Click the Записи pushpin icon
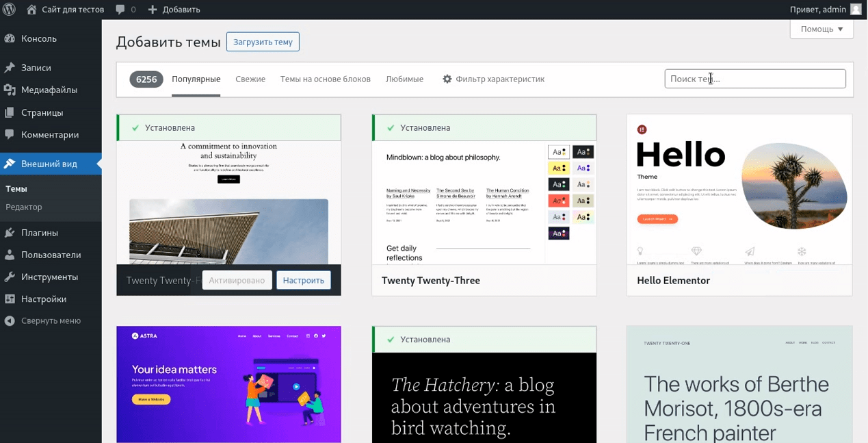The image size is (868, 443). pos(10,68)
